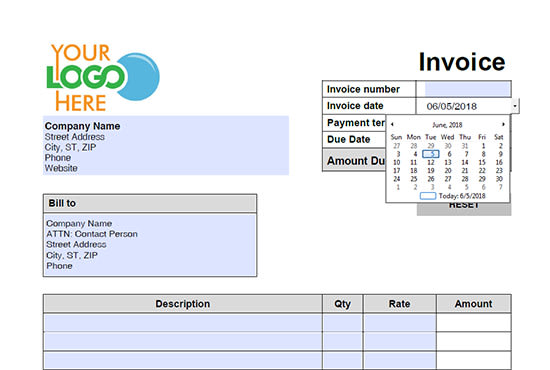Click the second row Description cell

point(183,341)
